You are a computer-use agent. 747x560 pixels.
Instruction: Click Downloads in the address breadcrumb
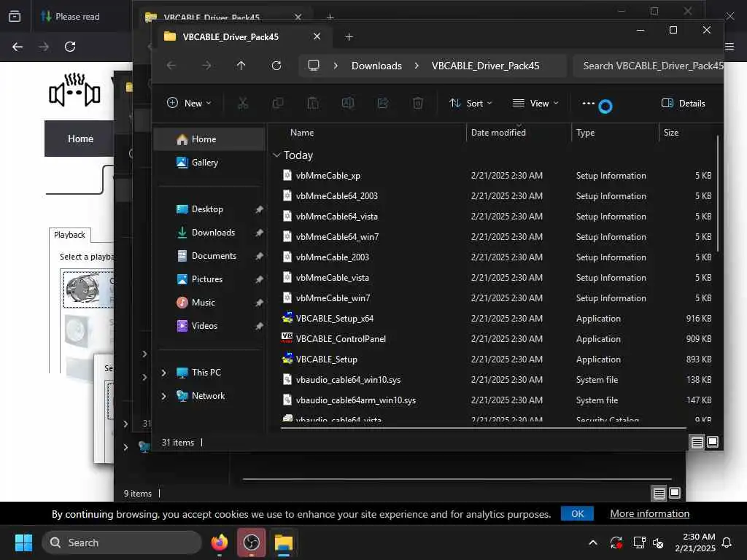pos(376,66)
